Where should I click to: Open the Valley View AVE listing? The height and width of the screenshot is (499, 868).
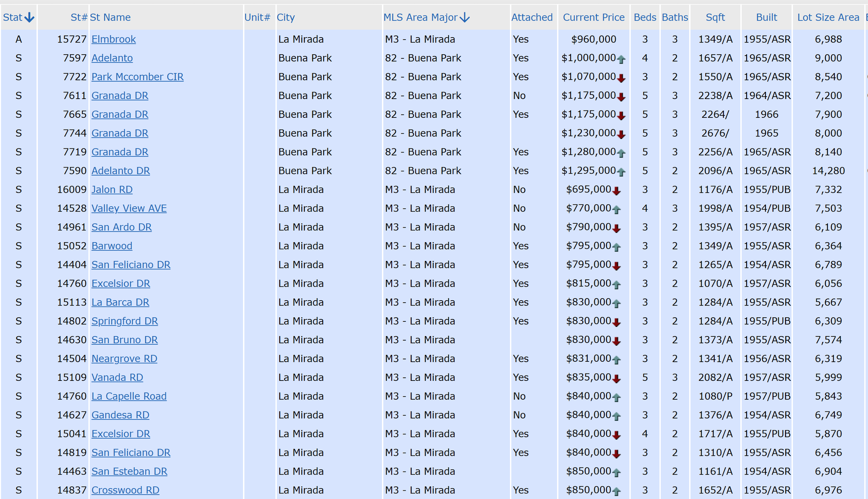point(129,208)
